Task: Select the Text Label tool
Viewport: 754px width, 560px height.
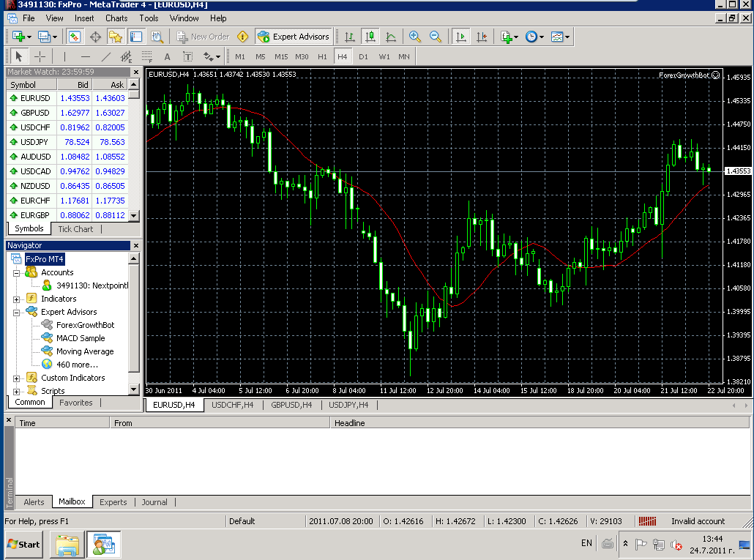Action: tap(188, 56)
